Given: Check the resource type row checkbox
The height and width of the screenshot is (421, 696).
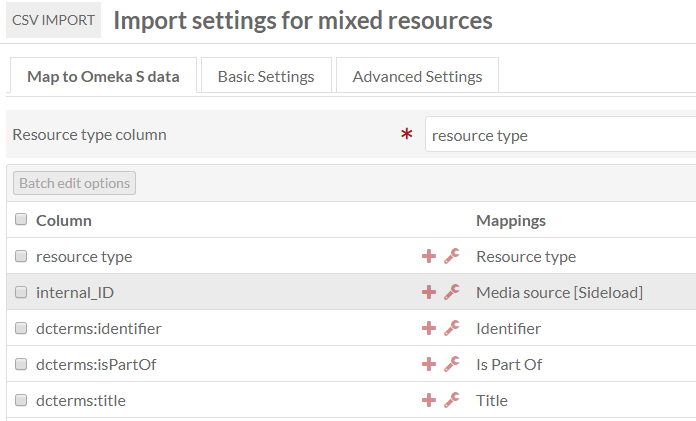Looking at the screenshot, I should (21, 256).
